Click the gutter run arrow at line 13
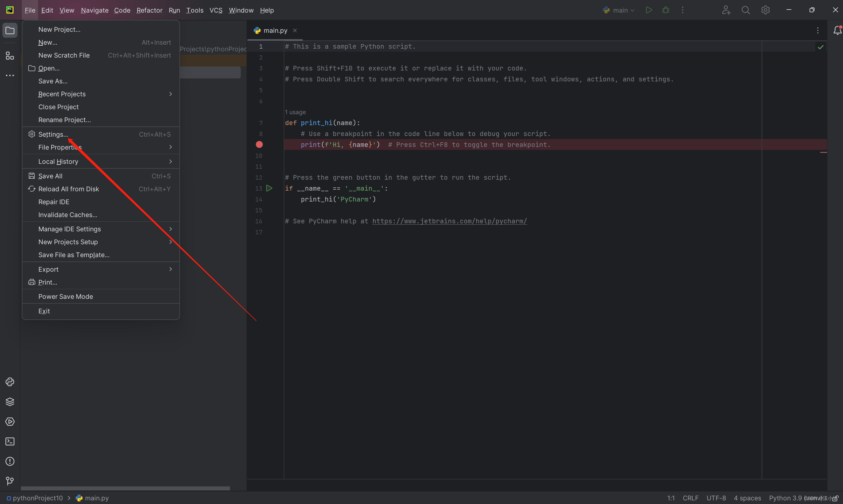Image resolution: width=843 pixels, height=504 pixels. (269, 188)
